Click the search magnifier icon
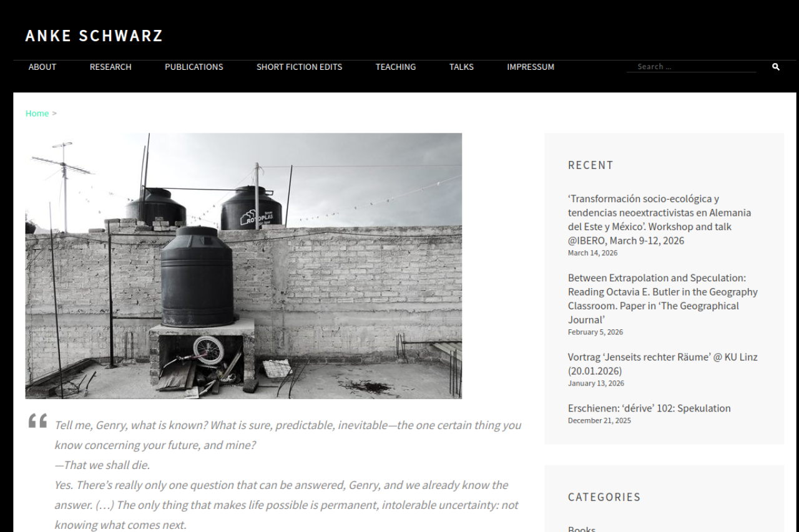Viewport: 799px width, 532px height. [776, 67]
